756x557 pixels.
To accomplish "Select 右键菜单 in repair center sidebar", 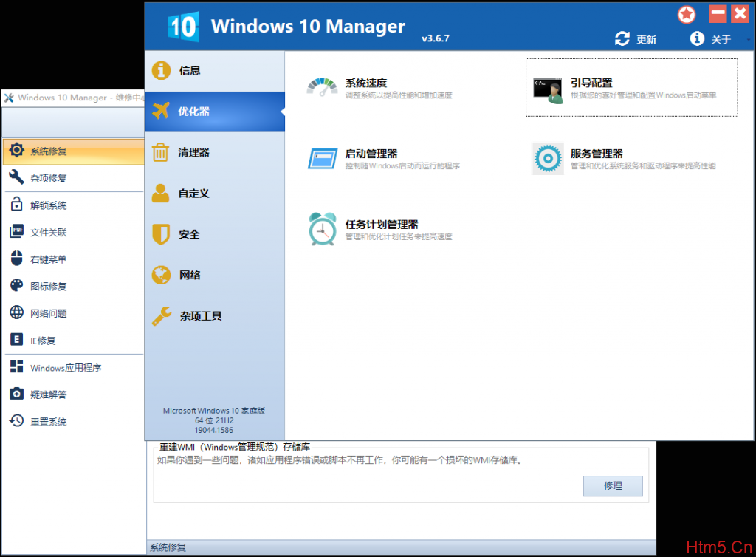I will tap(73, 259).
